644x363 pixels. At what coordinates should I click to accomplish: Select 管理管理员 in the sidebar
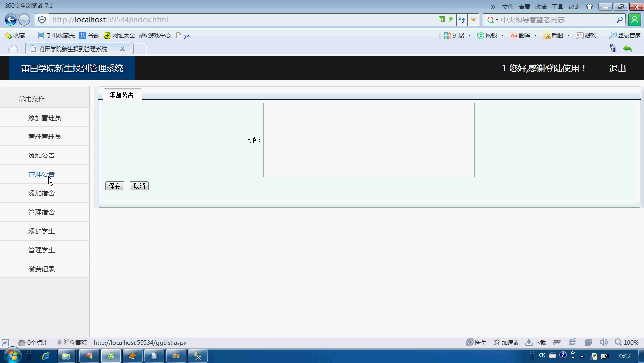44,137
